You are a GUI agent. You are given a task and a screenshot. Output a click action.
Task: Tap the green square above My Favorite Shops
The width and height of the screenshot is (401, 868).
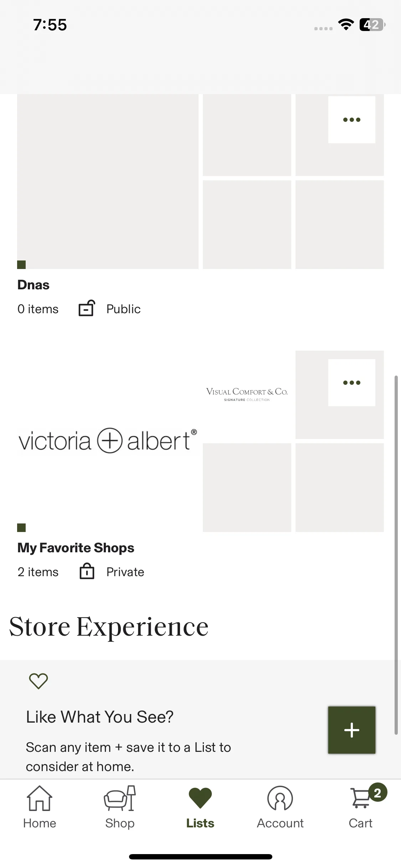point(21,528)
